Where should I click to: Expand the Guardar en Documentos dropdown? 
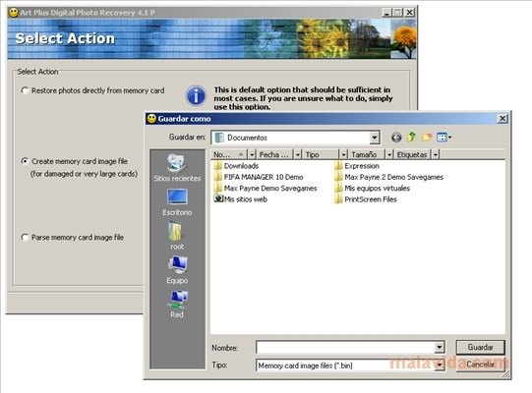(375, 138)
